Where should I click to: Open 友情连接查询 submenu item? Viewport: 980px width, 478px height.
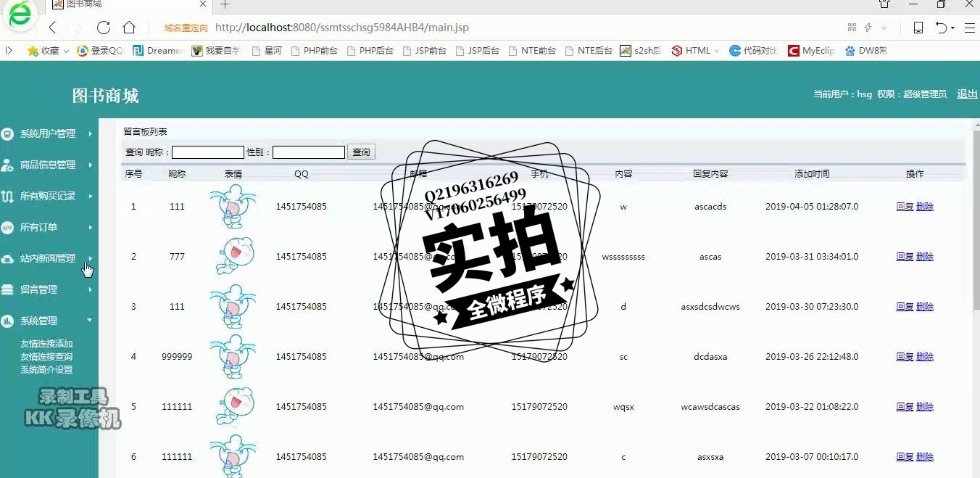pos(46,357)
